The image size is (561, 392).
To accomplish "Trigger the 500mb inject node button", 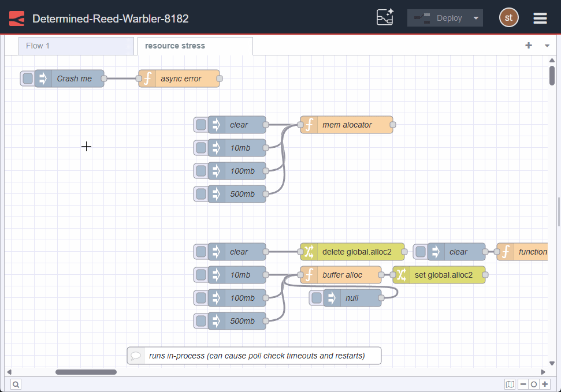I will coord(199,193).
